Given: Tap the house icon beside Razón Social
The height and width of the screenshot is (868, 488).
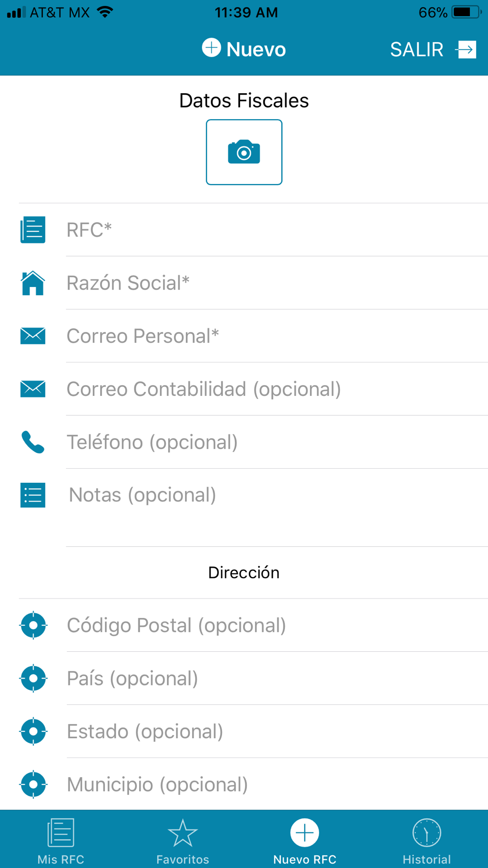Looking at the screenshot, I should [x=33, y=283].
